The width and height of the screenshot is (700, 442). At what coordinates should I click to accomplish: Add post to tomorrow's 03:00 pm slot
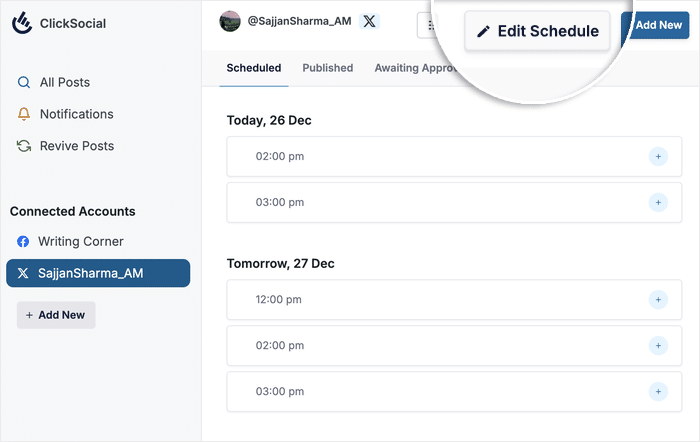(x=658, y=391)
